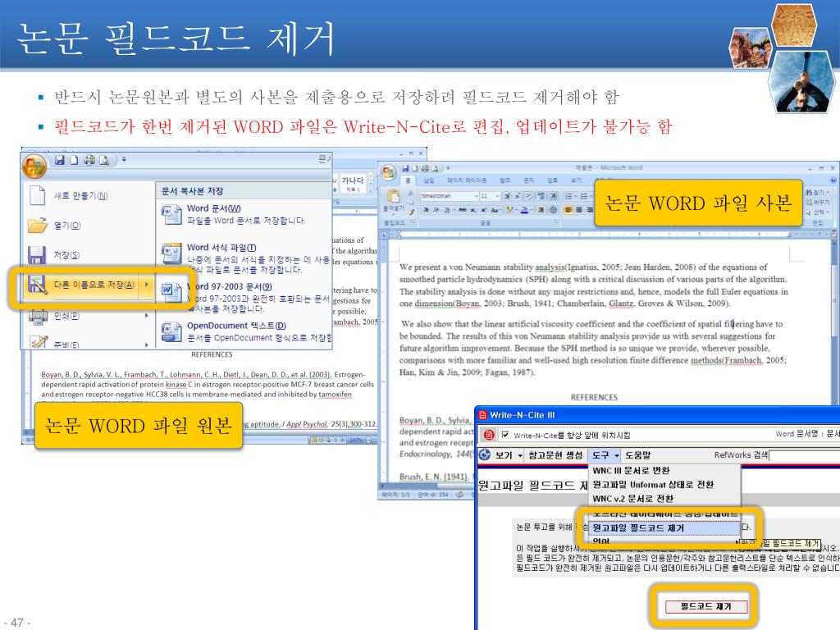The height and width of the screenshot is (630, 840).
Task: Open the 삽입 tab in the copy Word ribbon
Action: 429,180
